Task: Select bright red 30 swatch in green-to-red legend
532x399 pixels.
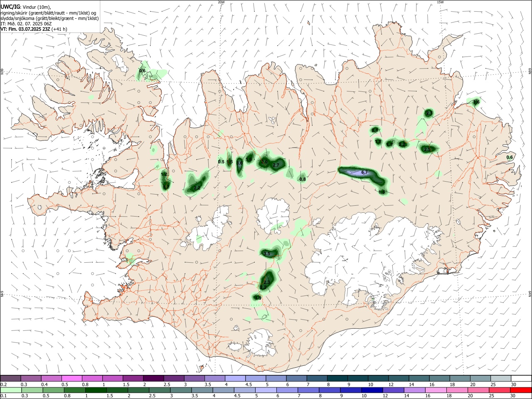Action: (x=520, y=390)
